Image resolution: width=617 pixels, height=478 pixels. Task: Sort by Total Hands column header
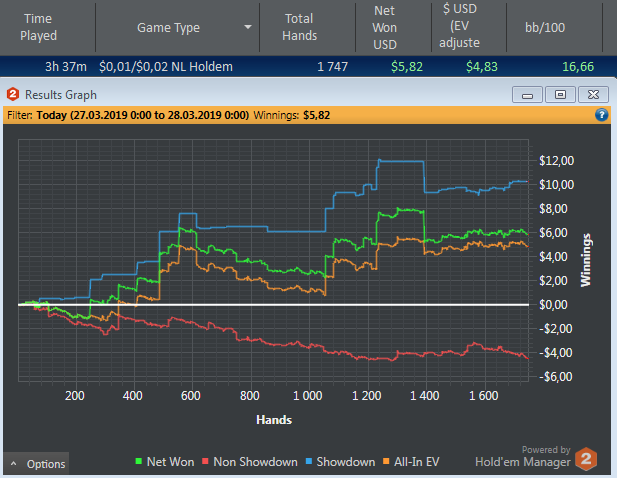299,27
